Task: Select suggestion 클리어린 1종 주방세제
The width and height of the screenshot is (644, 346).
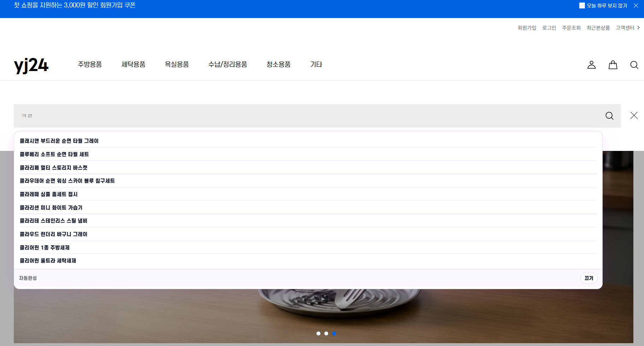Action: pos(45,247)
